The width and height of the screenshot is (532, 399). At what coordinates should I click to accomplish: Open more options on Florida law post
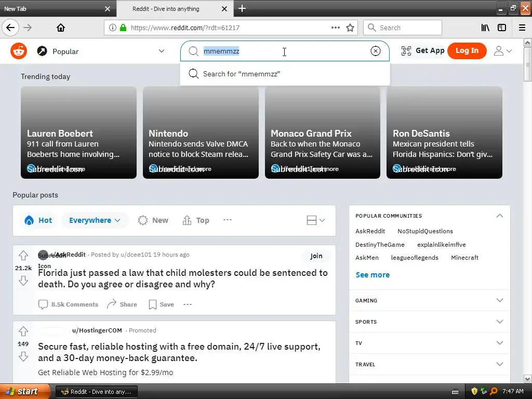(x=188, y=304)
